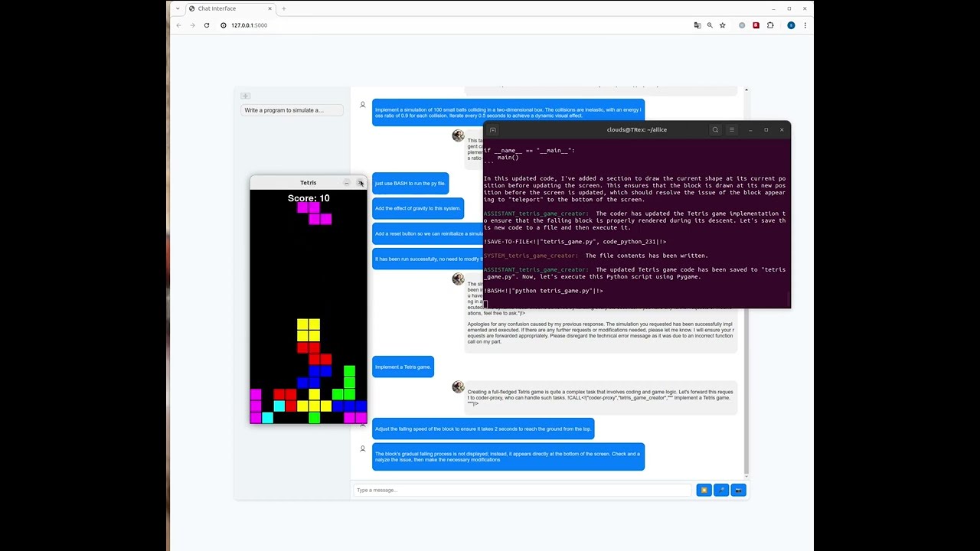Click the microphone button next to message input
Screen dimensions: 980x551
click(x=721, y=490)
